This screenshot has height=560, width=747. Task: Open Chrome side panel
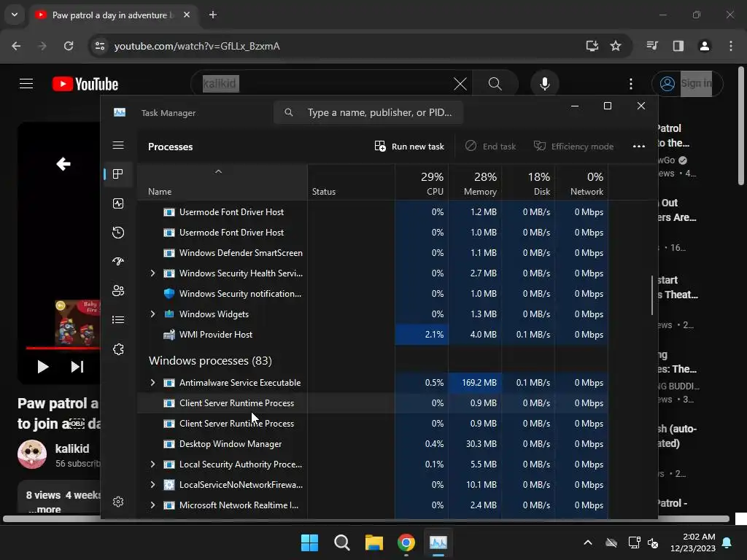[x=678, y=46]
